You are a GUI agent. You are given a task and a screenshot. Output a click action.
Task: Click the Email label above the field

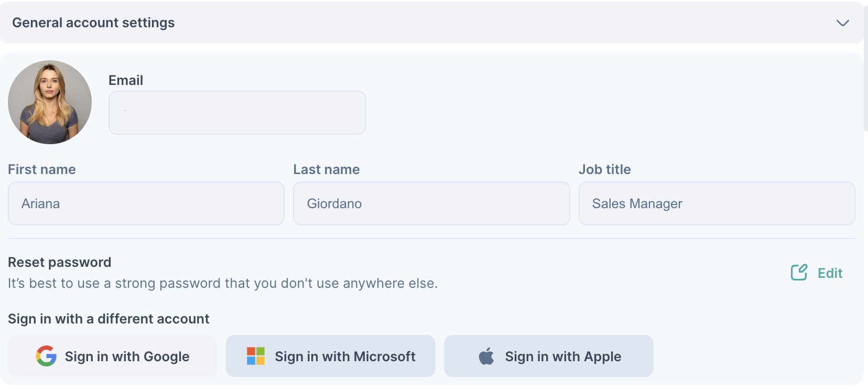coord(126,80)
